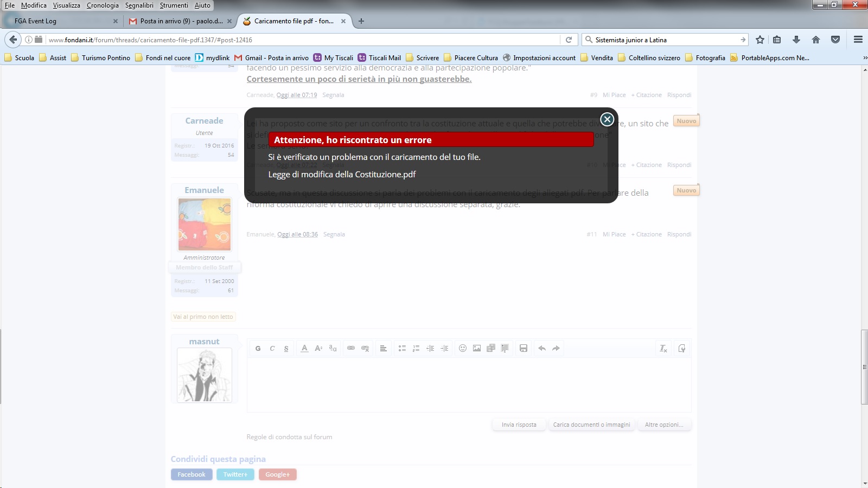Toggle italic (C) in the reply editor
Viewport: 868px width, 488px height.
point(272,349)
